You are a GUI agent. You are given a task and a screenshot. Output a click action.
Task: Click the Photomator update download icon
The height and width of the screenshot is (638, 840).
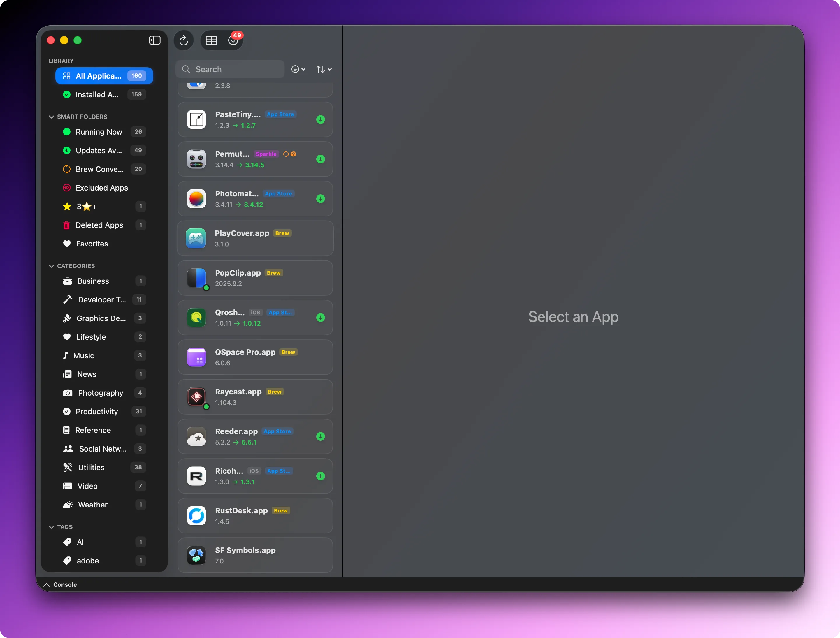pyautogui.click(x=321, y=199)
